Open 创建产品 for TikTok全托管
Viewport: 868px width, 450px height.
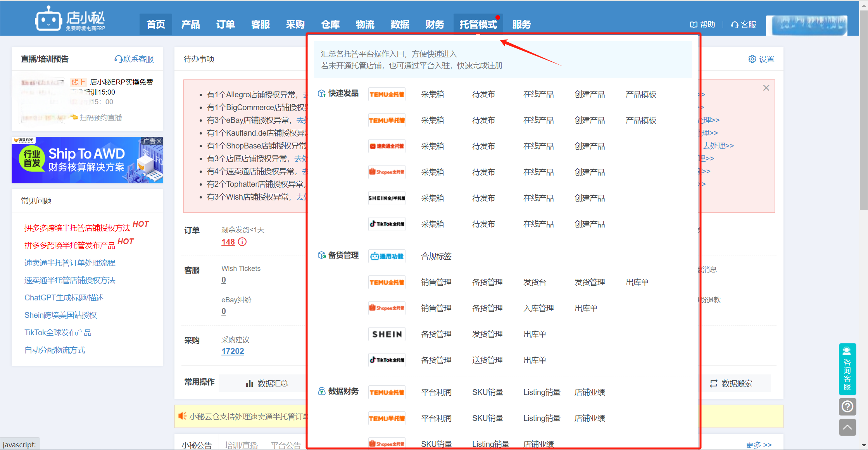click(590, 224)
